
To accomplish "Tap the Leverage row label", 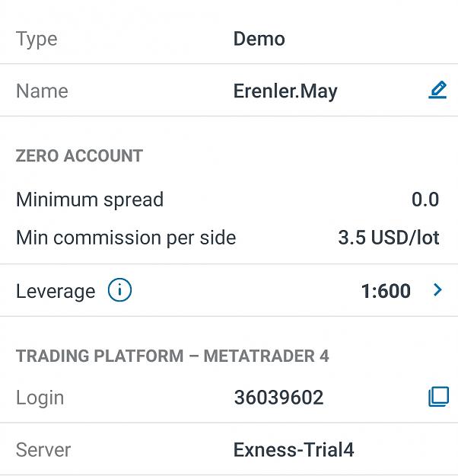I will click(56, 292).
